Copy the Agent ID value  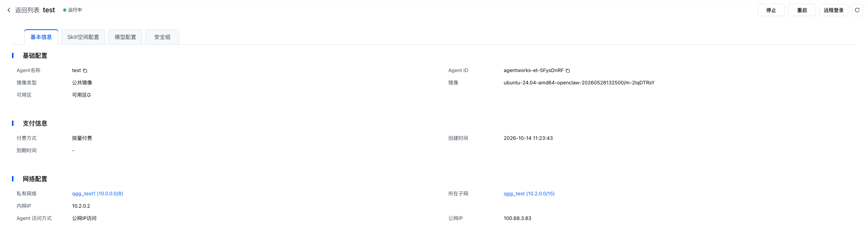pos(568,70)
